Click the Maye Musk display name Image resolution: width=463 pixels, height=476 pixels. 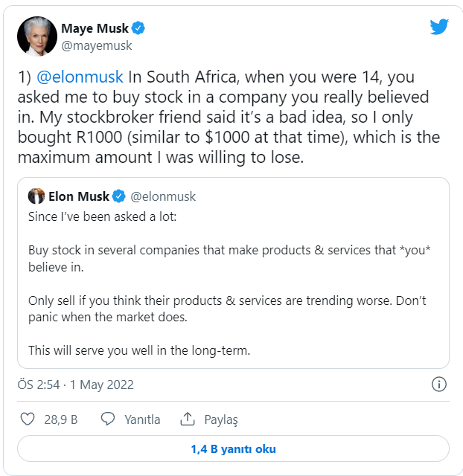pyautogui.click(x=94, y=28)
